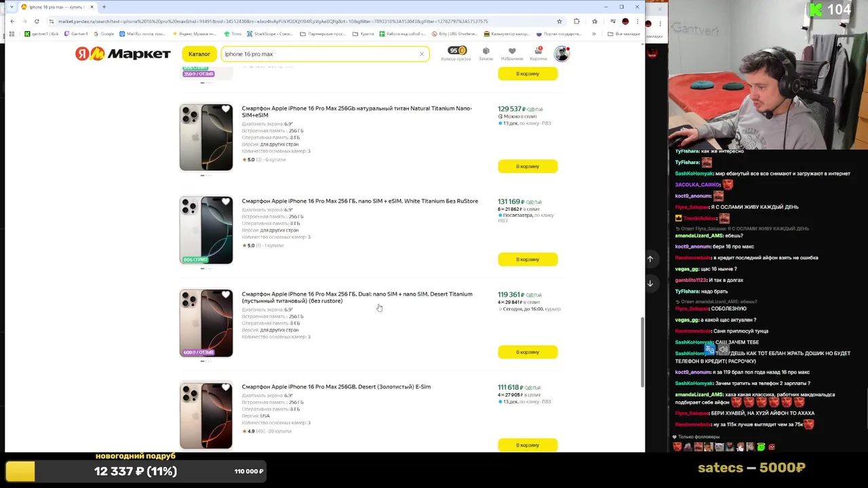Click the 4.9 (49) rating of Desert E-Sim
The image size is (868, 488).
[x=253, y=431]
